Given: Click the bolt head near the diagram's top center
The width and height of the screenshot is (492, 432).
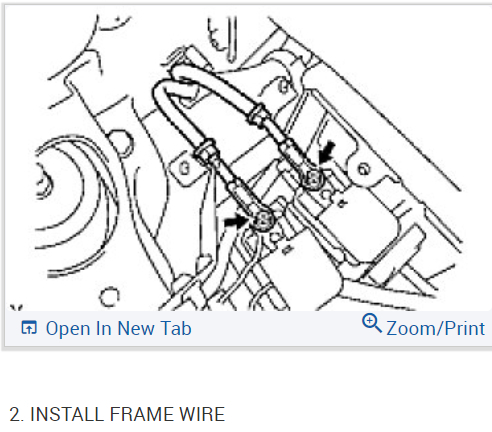Looking at the screenshot, I should [x=284, y=87].
